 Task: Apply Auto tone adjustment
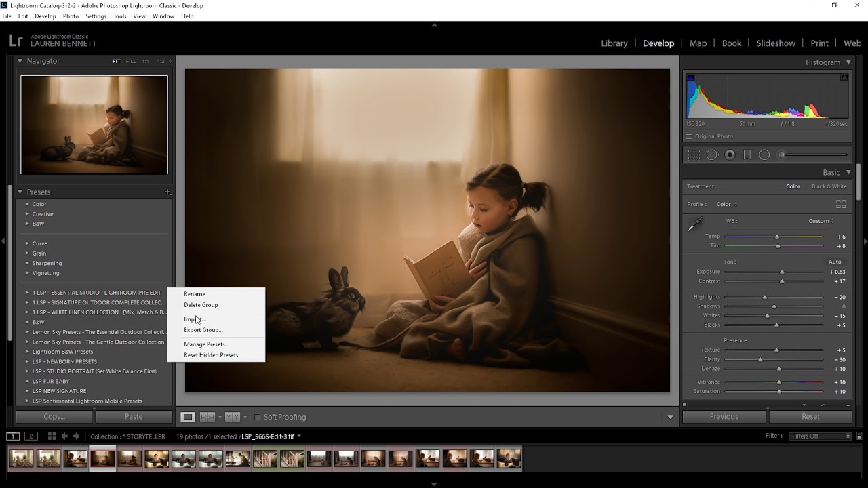835,261
